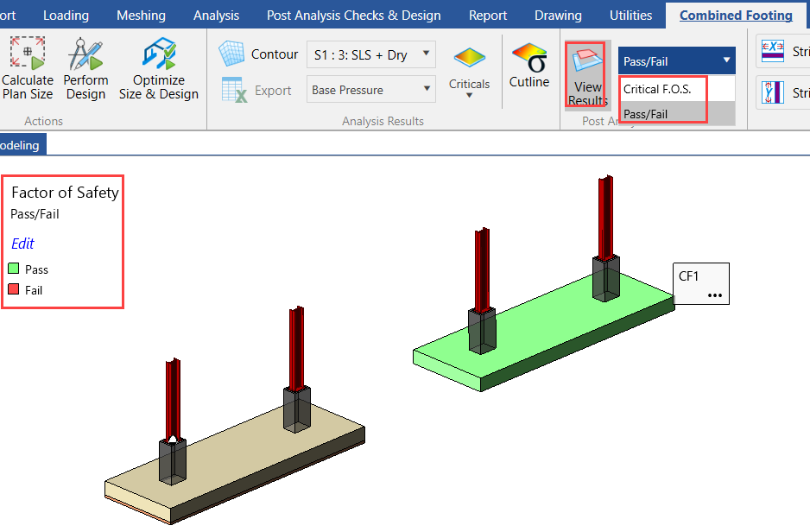The height and width of the screenshot is (532, 810).
Task: Click the green Pass color swatch
Action: pos(14,269)
